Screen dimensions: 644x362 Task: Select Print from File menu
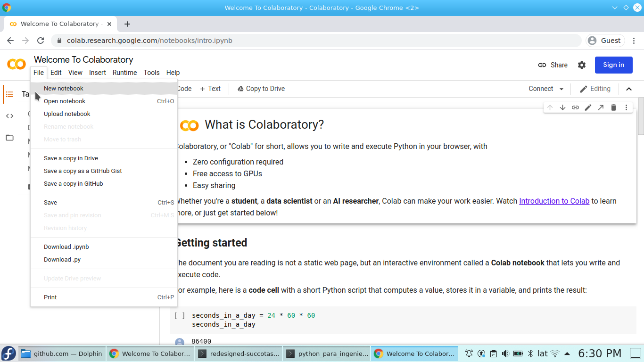[104, 297]
